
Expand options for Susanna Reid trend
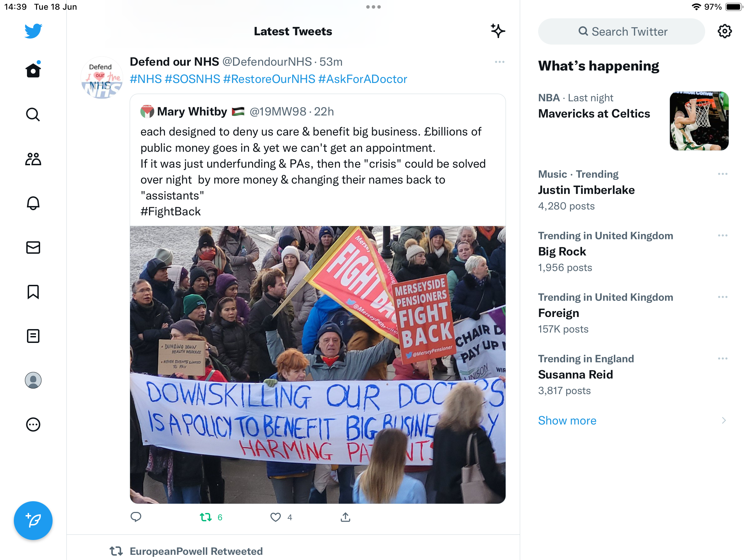click(723, 358)
